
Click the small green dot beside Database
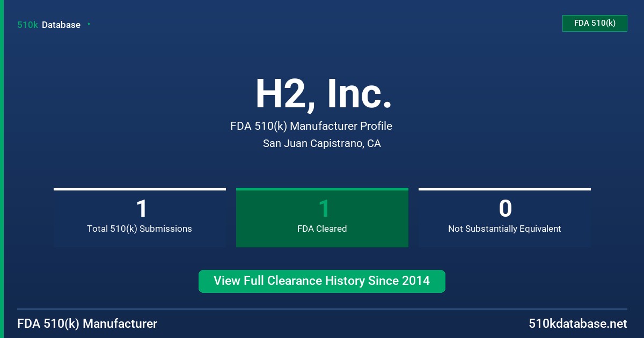(x=89, y=24)
